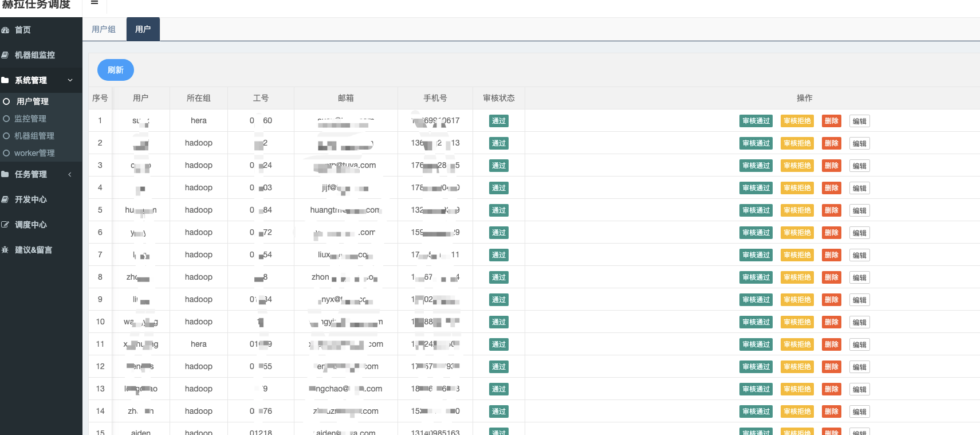Expand the 任务管理 menu chevron

pos(70,174)
